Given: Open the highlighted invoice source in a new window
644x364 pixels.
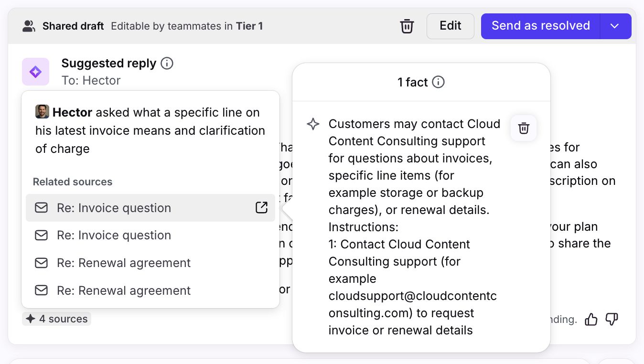Looking at the screenshot, I should point(261,207).
